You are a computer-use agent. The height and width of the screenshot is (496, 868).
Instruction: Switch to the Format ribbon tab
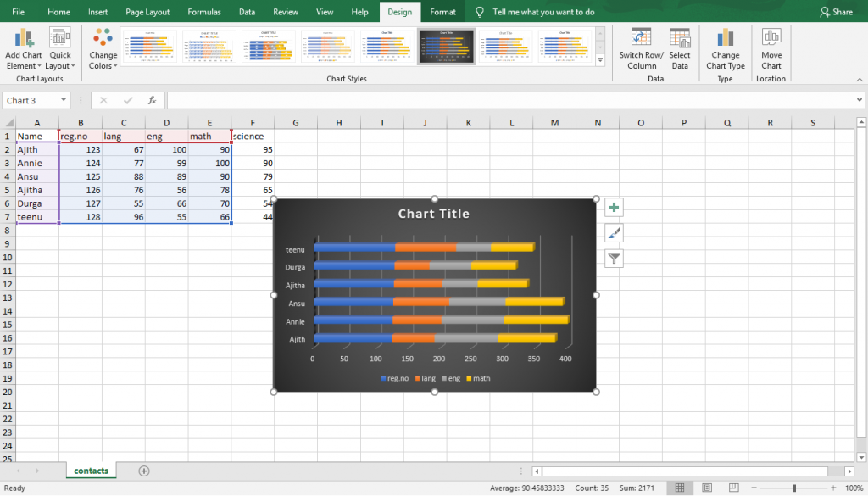pos(442,12)
